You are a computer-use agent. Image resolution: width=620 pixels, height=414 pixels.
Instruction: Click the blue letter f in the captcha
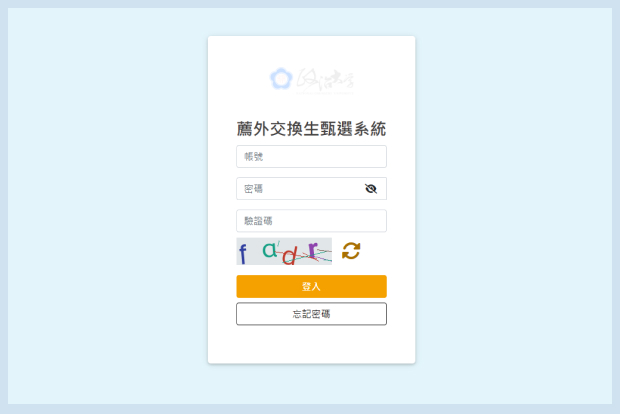pyautogui.click(x=243, y=253)
